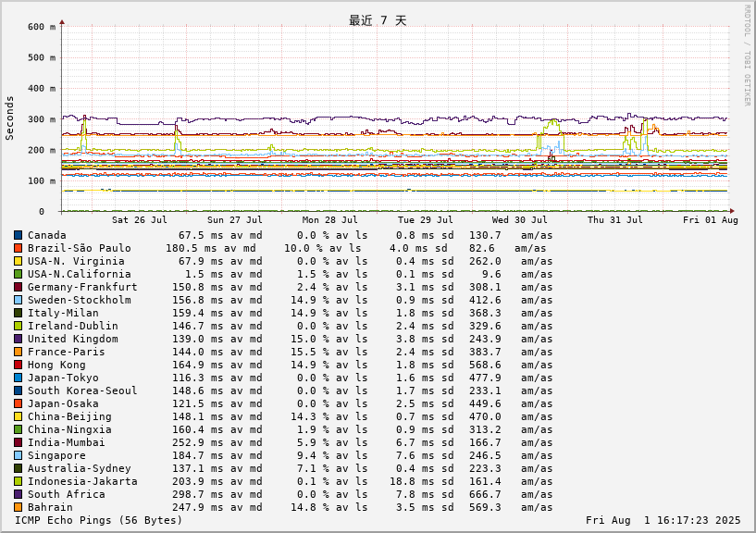Click the USA-N. Virginia yellow swatch

click(x=19, y=262)
